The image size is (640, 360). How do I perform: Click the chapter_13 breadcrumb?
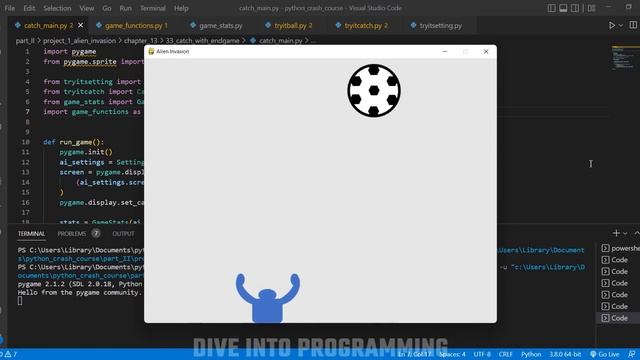click(140, 40)
